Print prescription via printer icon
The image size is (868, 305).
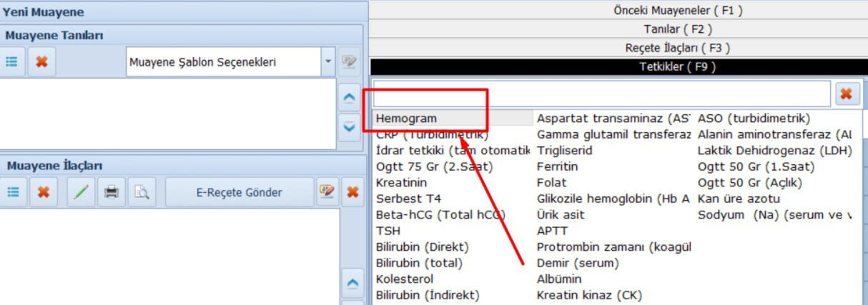(111, 192)
